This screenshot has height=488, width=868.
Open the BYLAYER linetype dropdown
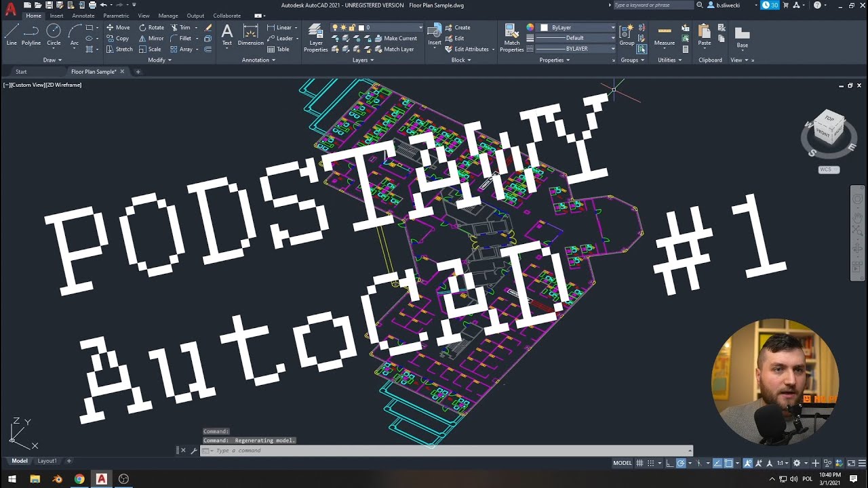pyautogui.click(x=576, y=49)
